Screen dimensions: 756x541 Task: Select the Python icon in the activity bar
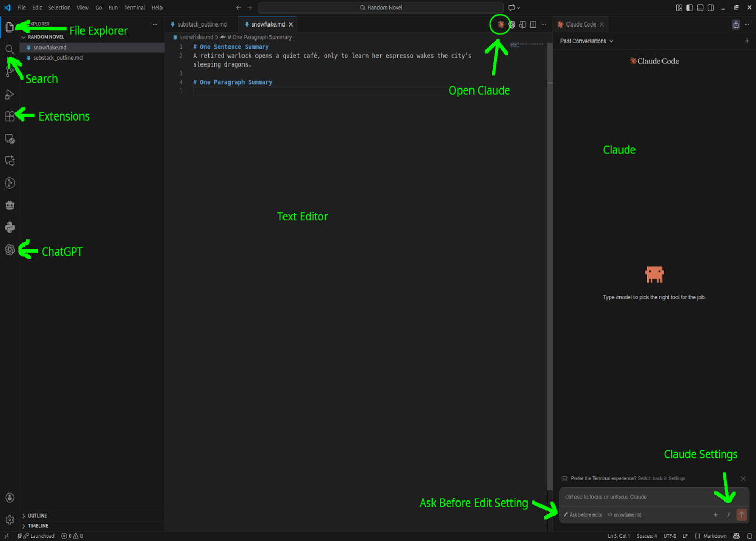coord(9,227)
